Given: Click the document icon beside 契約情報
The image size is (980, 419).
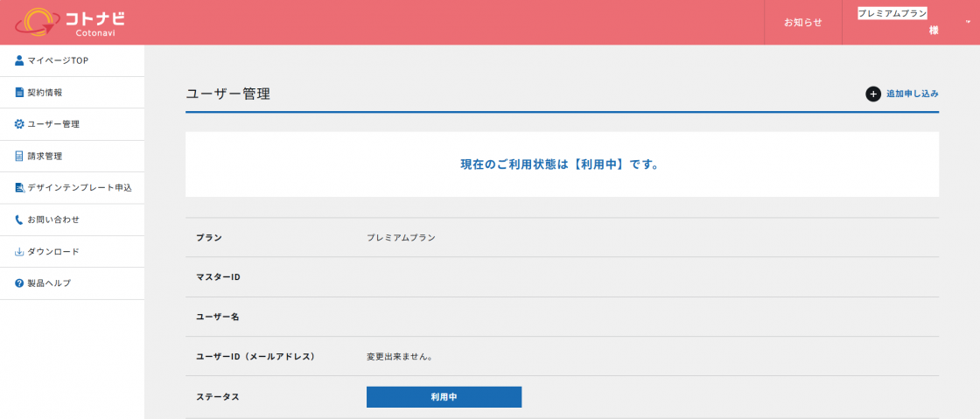Looking at the screenshot, I should (19, 92).
